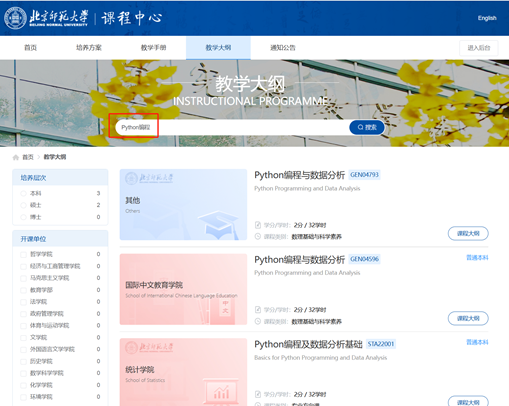Click the 进入后台 button
The width and height of the screenshot is (509, 406).
tap(479, 48)
